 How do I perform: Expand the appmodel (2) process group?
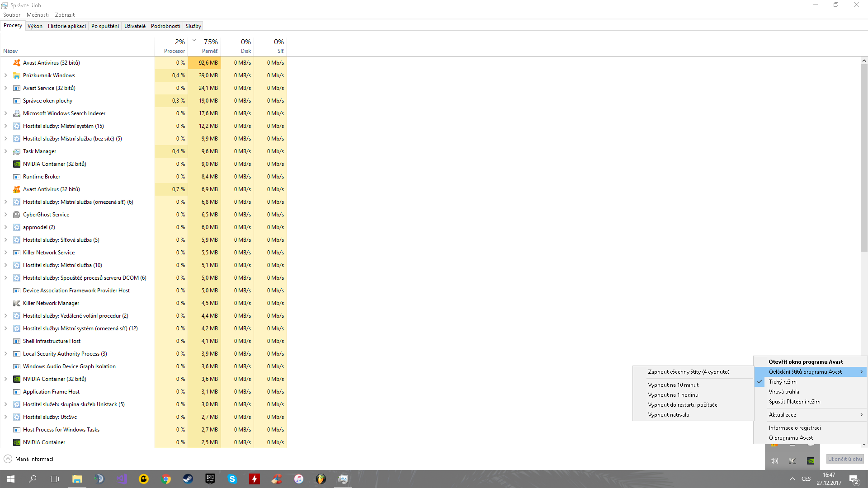tap(6, 227)
